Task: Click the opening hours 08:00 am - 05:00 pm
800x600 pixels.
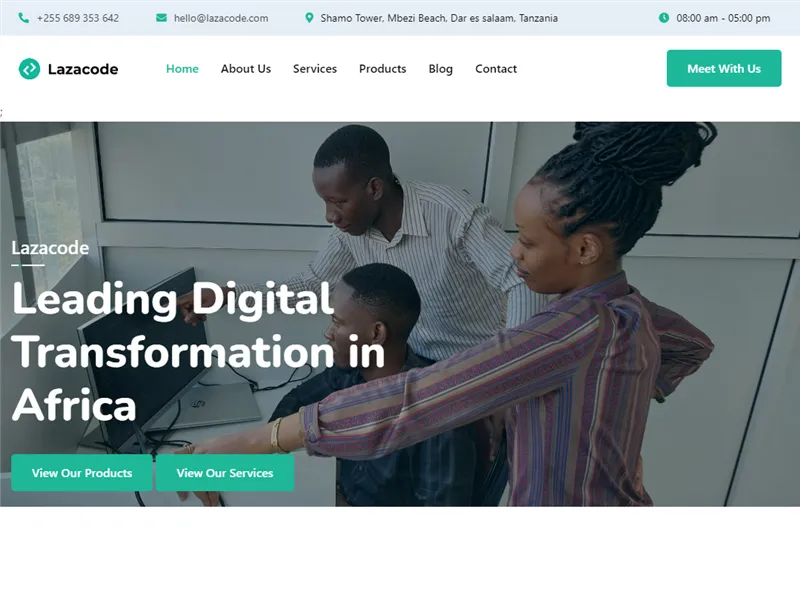Action: click(723, 18)
